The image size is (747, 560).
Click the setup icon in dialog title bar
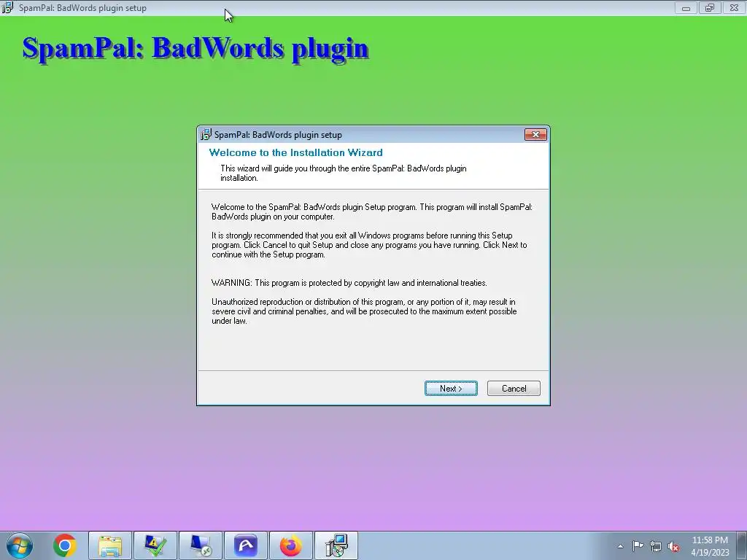point(206,135)
